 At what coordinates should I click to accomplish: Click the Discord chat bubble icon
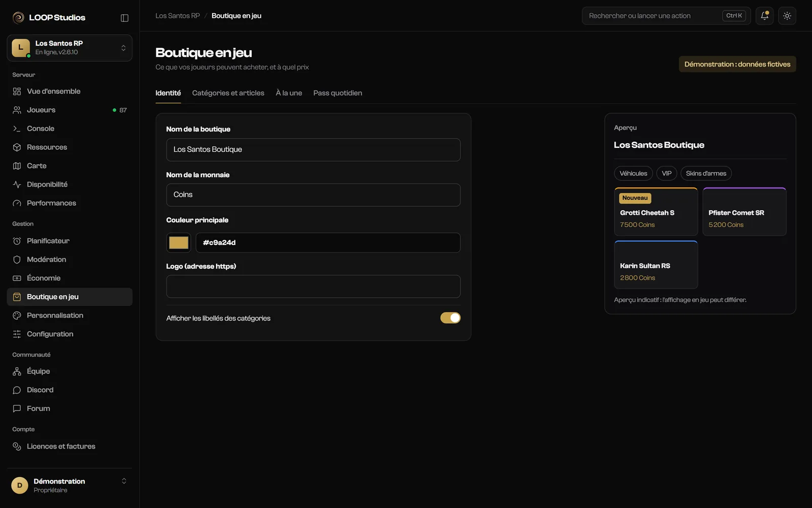click(17, 390)
